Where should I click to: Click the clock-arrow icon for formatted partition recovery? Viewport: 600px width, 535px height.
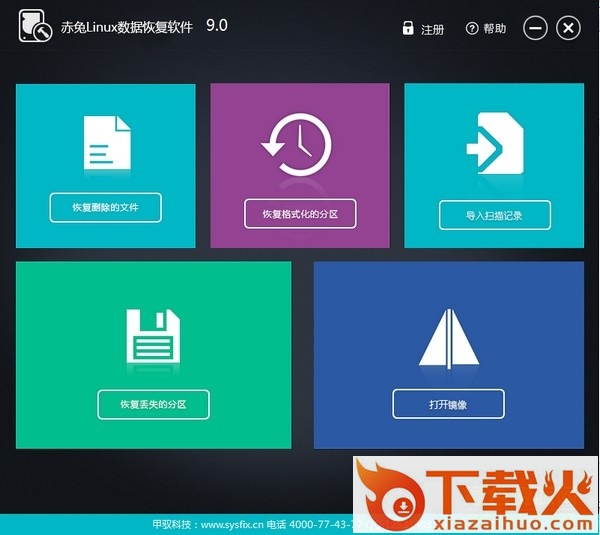coord(296,145)
